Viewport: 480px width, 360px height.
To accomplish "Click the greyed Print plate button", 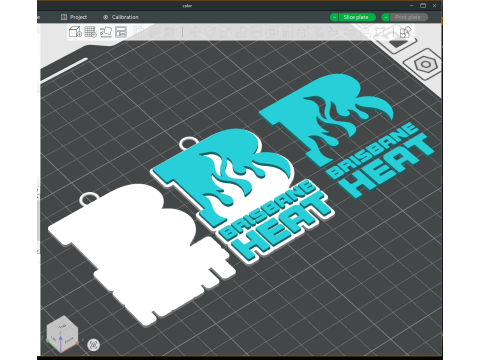I will (409, 17).
